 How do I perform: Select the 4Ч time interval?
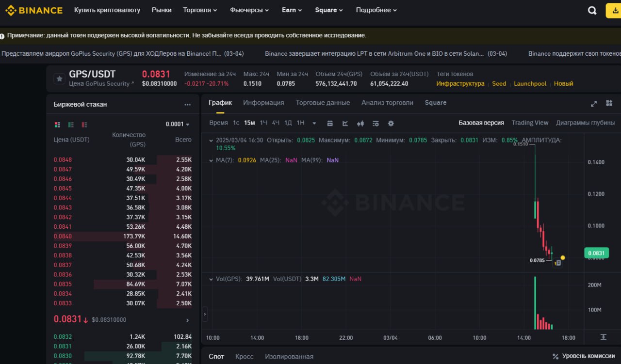click(276, 123)
